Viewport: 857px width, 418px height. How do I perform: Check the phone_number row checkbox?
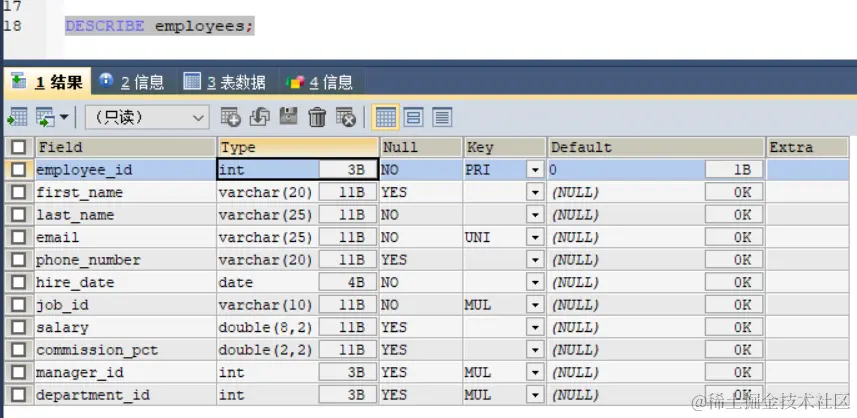19,260
